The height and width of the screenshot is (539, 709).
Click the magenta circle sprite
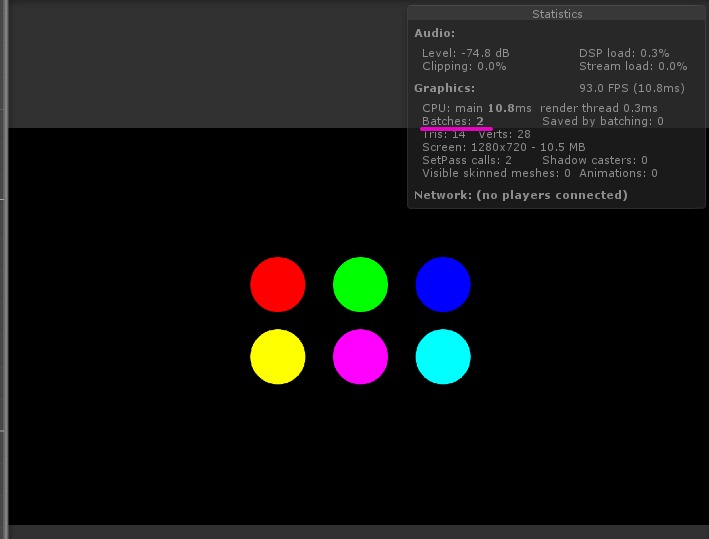[x=360, y=356]
